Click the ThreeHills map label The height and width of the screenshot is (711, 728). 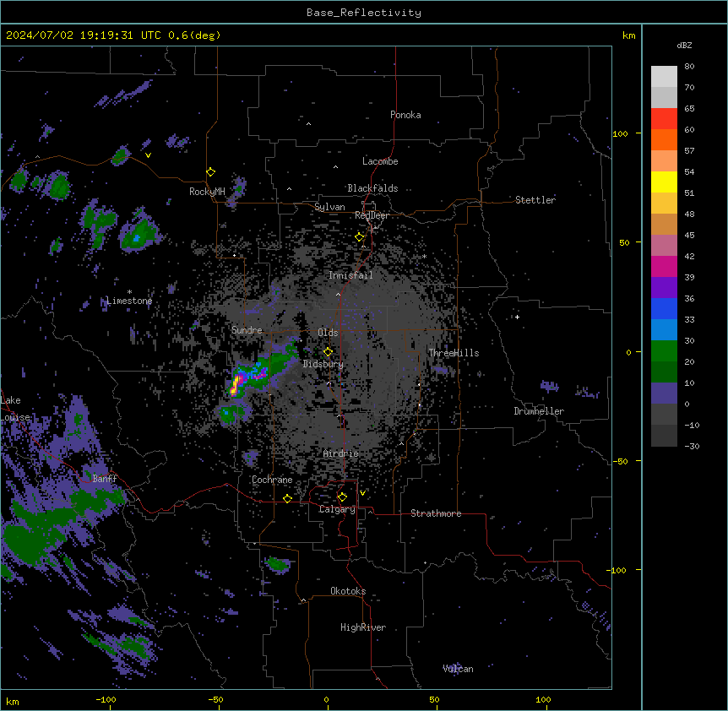[454, 353]
